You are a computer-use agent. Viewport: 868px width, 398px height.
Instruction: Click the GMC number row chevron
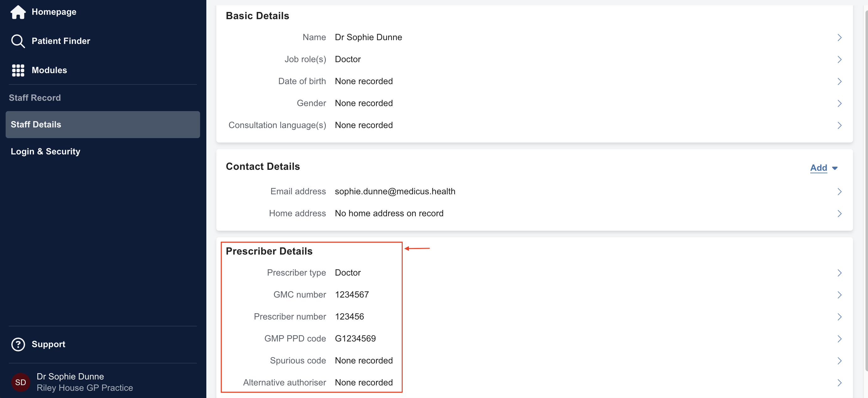[x=839, y=295]
